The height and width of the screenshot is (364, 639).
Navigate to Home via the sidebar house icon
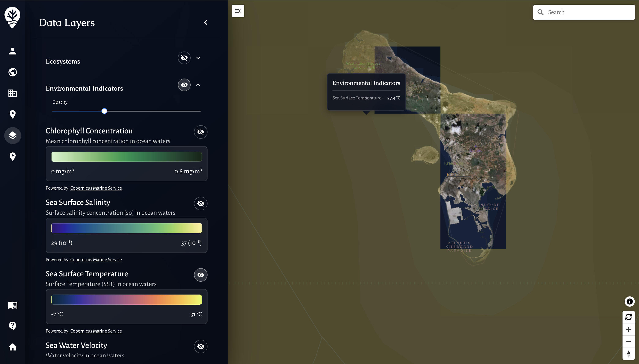[12, 347]
